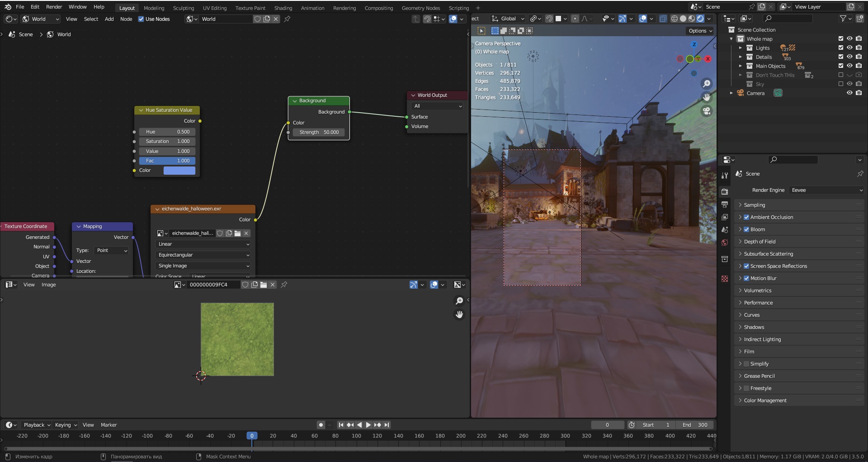The width and height of the screenshot is (868, 462).
Task: Open the Equirectangular projection dropdown
Action: click(x=203, y=255)
